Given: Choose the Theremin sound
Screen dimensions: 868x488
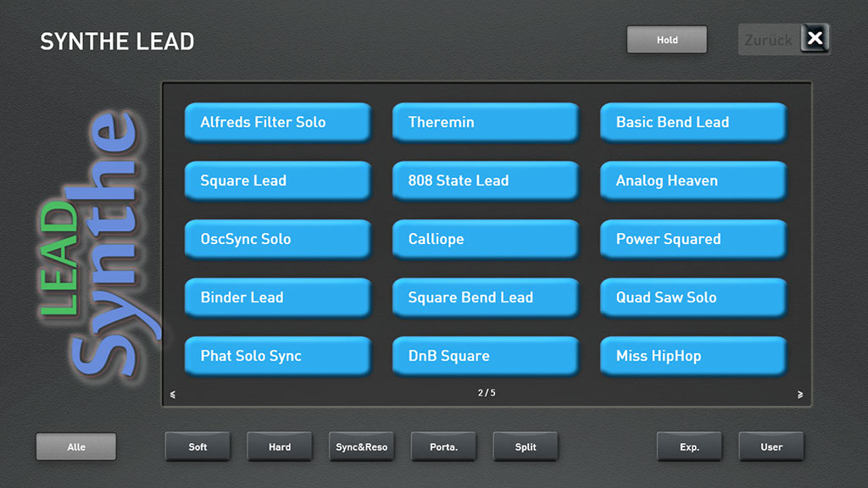Looking at the screenshot, I should click(x=485, y=122).
